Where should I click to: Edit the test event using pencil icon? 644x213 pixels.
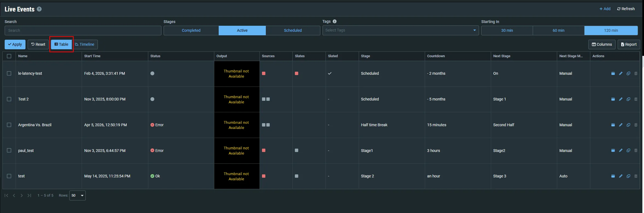click(621, 176)
